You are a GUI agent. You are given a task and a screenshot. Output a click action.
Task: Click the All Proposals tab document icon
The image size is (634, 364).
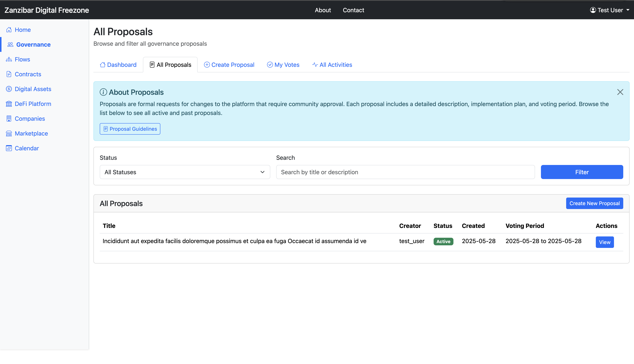(x=152, y=65)
